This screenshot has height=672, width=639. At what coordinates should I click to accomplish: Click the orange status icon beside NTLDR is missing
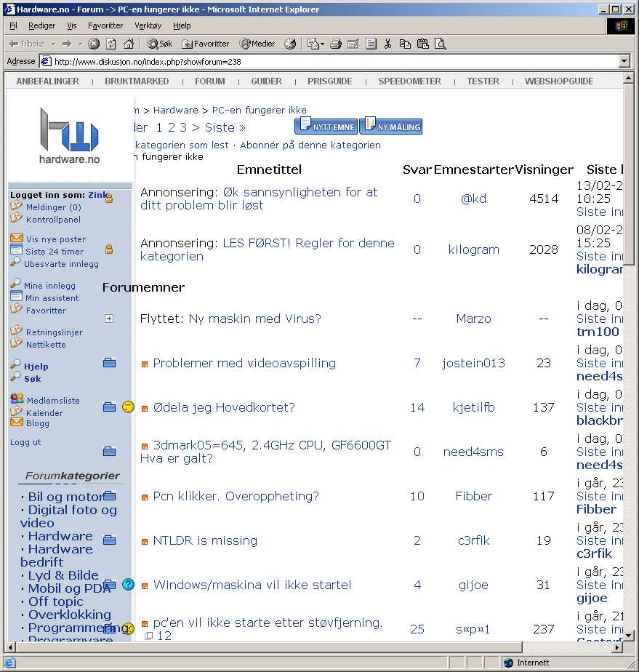[x=145, y=542]
